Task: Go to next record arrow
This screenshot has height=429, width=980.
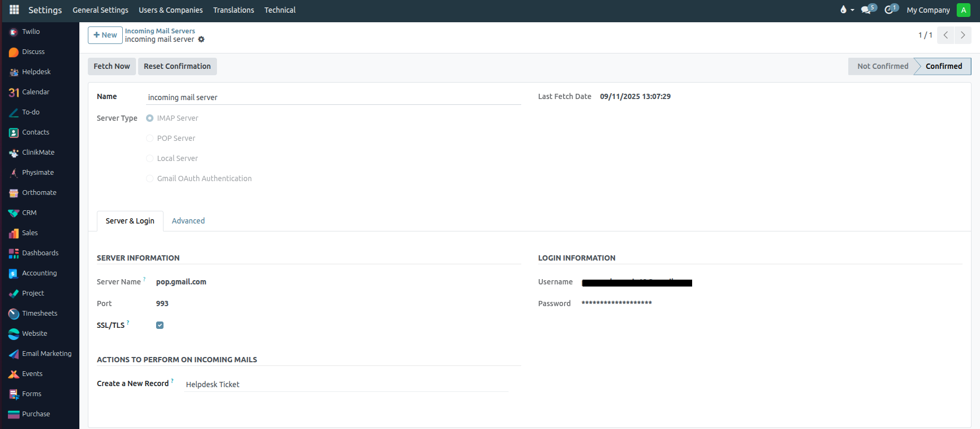Action: 963,35
